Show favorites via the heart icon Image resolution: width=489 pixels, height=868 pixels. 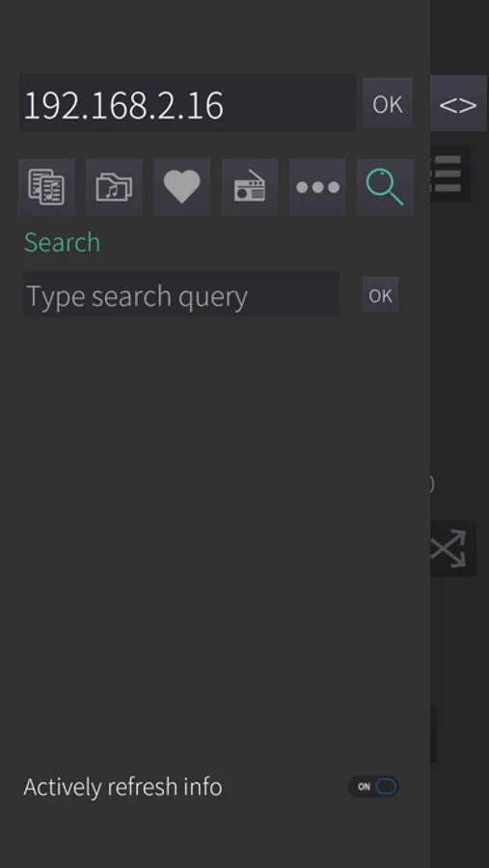(181, 187)
